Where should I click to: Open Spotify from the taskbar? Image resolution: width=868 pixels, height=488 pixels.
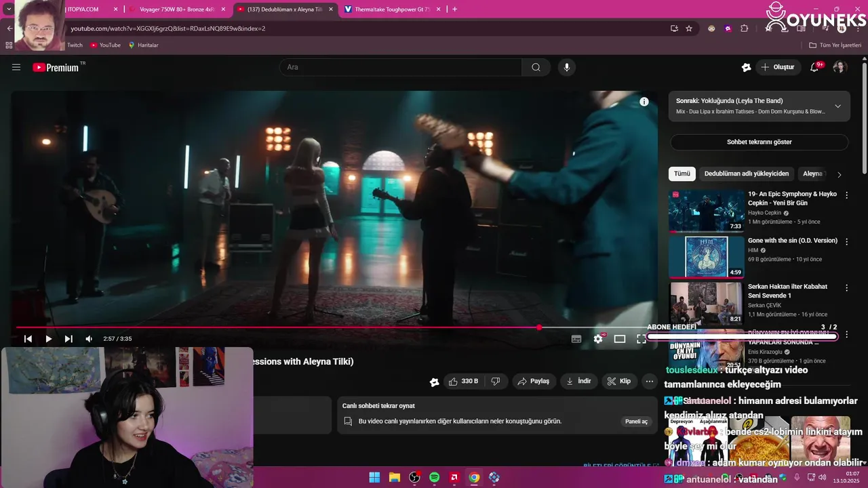(434, 478)
